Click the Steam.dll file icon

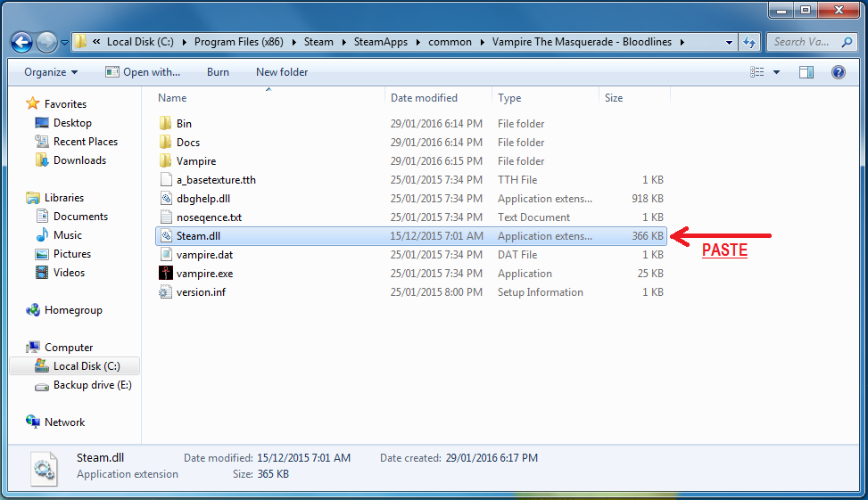click(x=166, y=236)
